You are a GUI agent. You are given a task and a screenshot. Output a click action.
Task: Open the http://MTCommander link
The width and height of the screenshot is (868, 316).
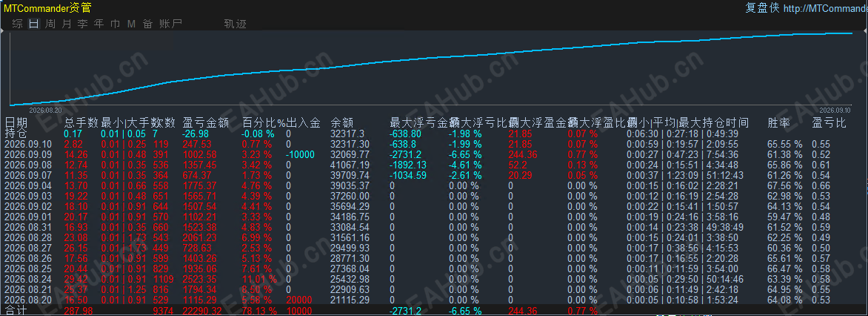coord(825,7)
